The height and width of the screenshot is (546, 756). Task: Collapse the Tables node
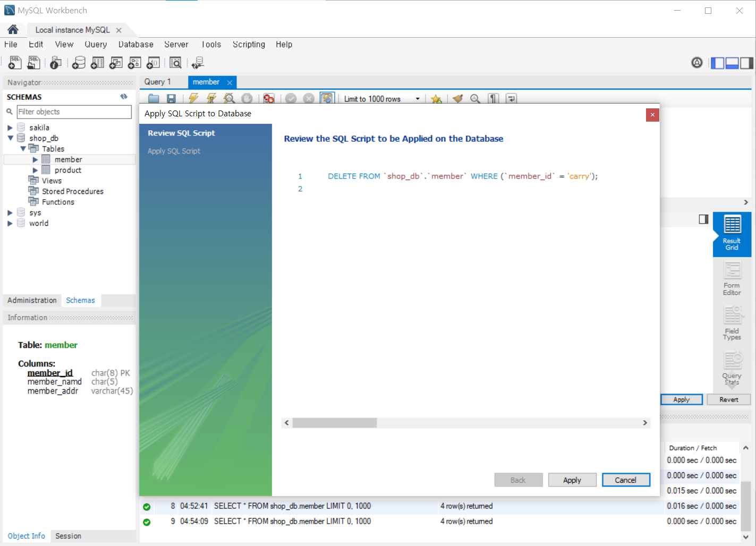pyautogui.click(x=23, y=149)
